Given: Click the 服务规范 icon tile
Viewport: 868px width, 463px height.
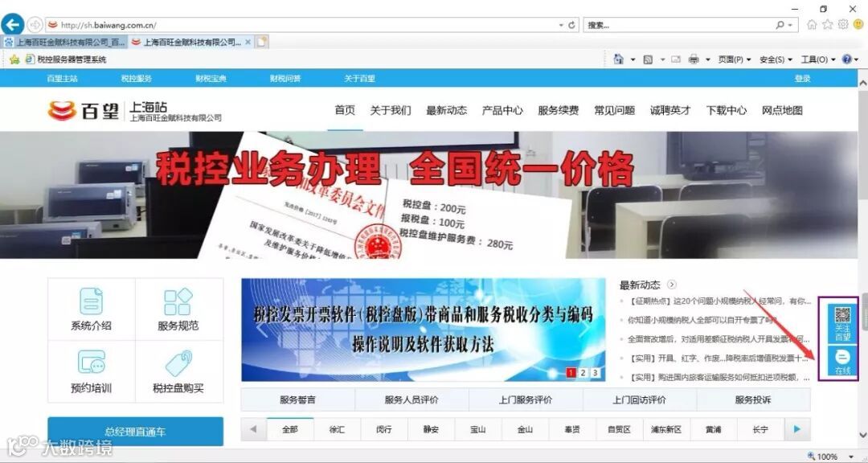Looking at the screenshot, I should click(178, 309).
